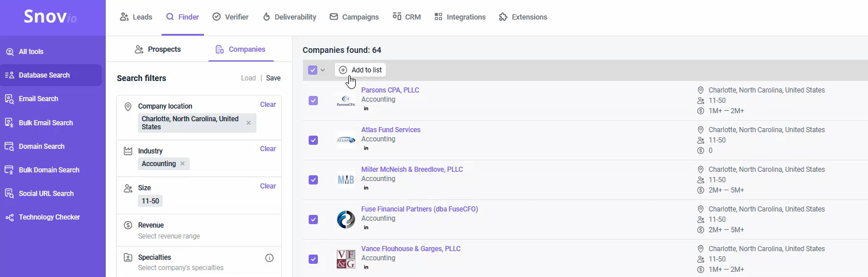This screenshot has width=868, height=277.
Task: Open All tools in sidebar
Action: pos(31,52)
